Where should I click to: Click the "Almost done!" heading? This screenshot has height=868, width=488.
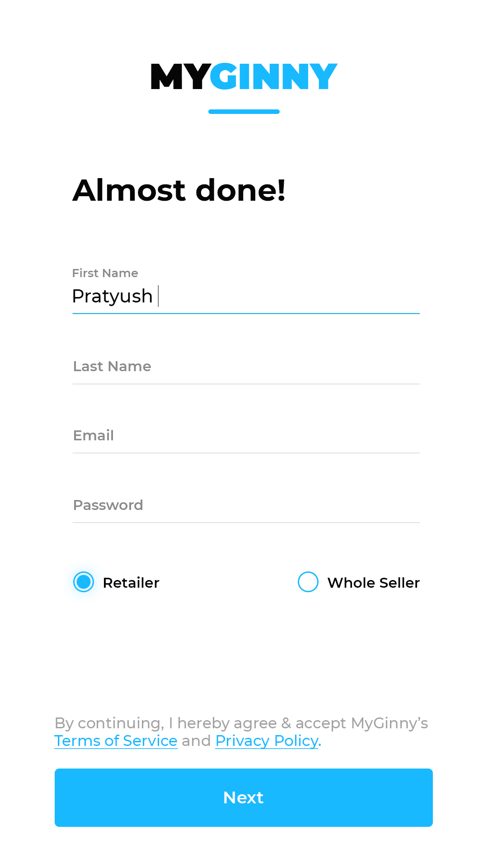pyautogui.click(x=179, y=190)
